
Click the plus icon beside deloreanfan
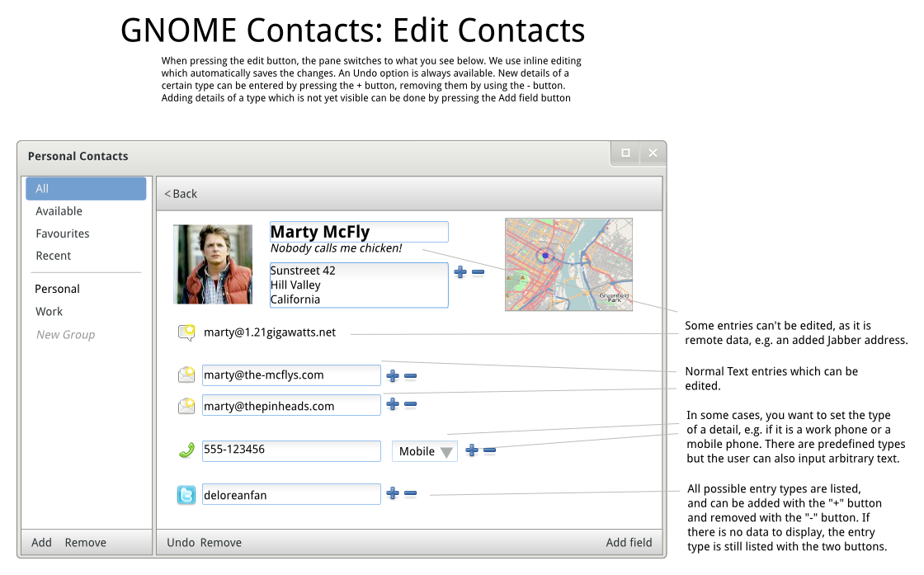point(393,493)
